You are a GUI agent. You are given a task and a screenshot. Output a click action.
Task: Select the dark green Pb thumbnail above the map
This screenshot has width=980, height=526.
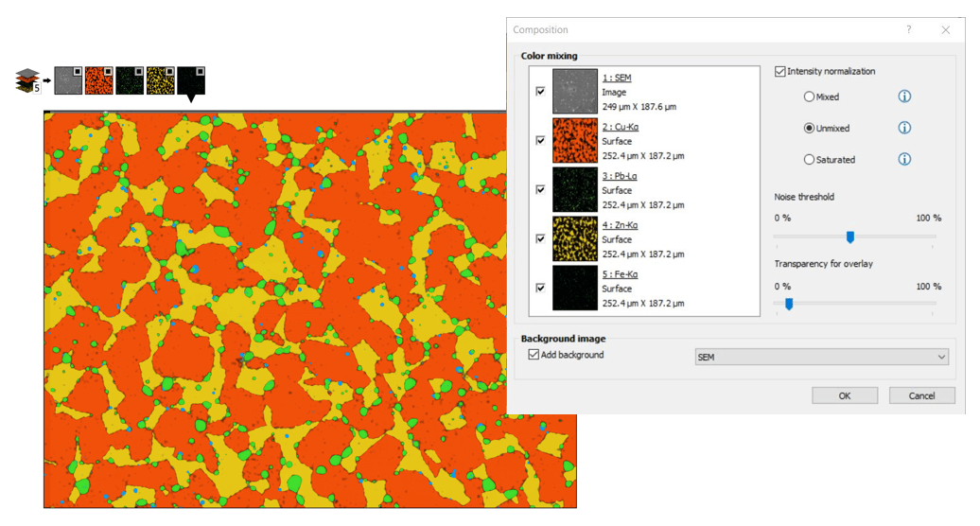click(x=130, y=80)
